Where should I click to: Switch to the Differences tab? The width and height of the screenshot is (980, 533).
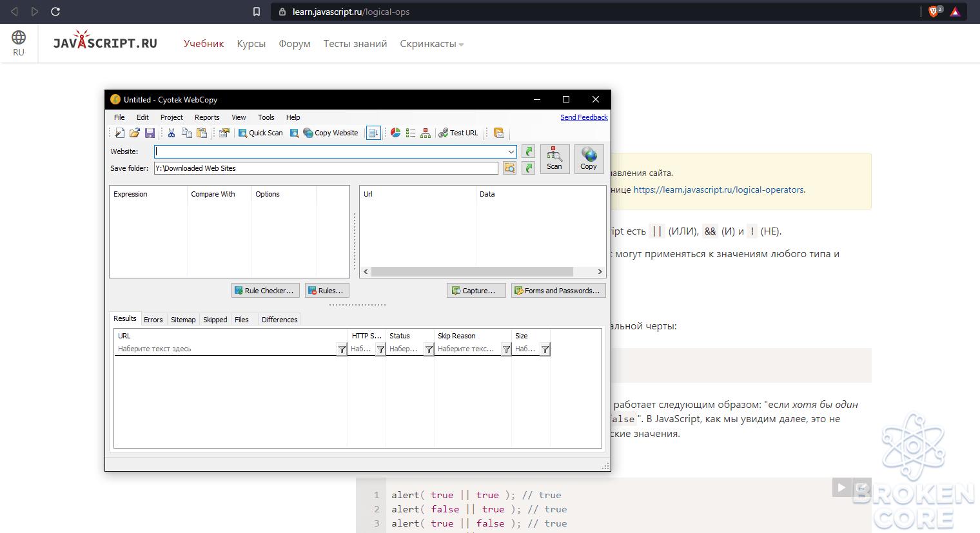click(280, 320)
